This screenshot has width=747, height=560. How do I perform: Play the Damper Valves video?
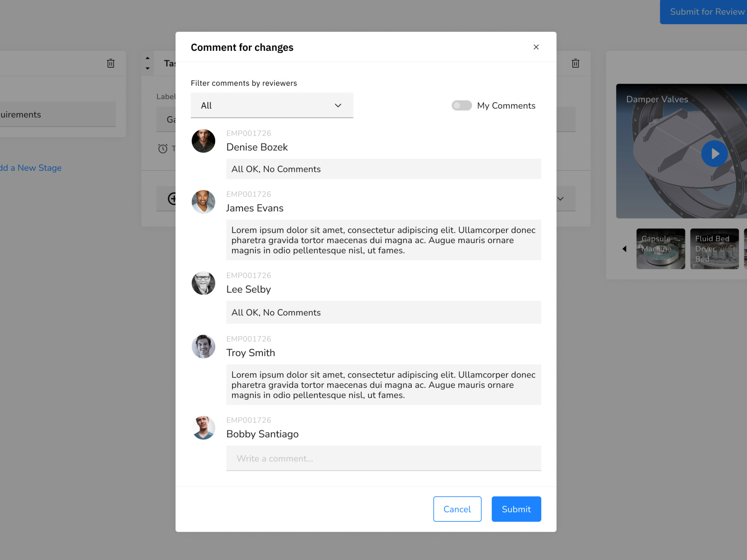(714, 154)
